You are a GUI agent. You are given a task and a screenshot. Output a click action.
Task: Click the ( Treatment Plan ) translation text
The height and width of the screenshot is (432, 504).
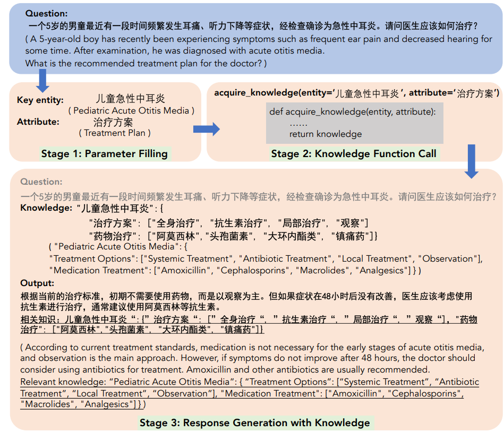pyautogui.click(x=115, y=133)
